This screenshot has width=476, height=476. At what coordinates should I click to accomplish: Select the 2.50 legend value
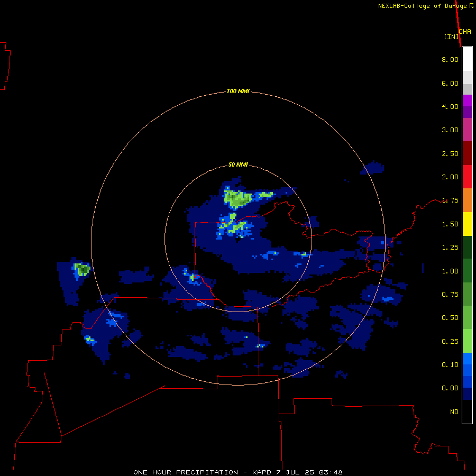click(x=450, y=153)
